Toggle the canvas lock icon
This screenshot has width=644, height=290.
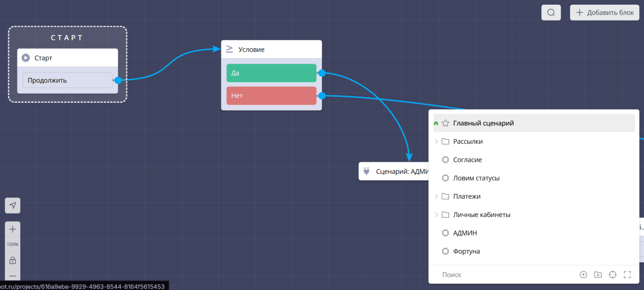pos(12,260)
